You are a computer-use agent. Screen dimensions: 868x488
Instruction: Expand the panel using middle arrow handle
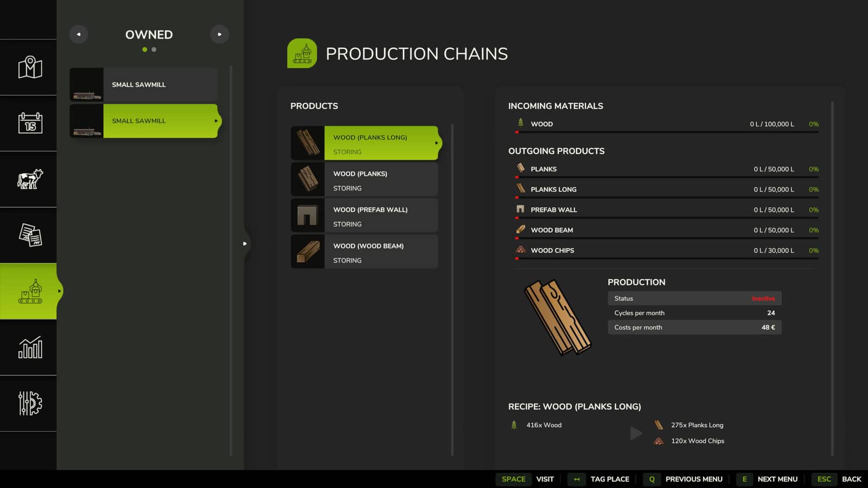coord(245,244)
